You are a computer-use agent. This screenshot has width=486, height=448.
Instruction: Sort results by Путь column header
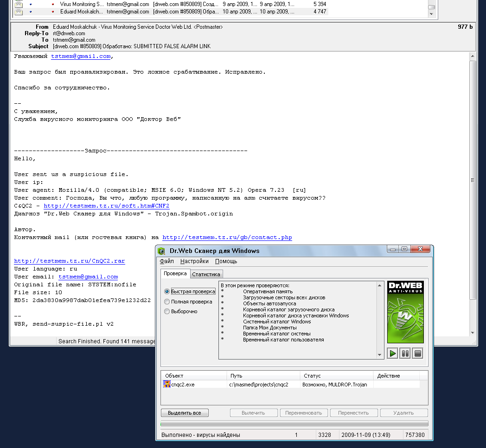pyautogui.click(x=263, y=376)
